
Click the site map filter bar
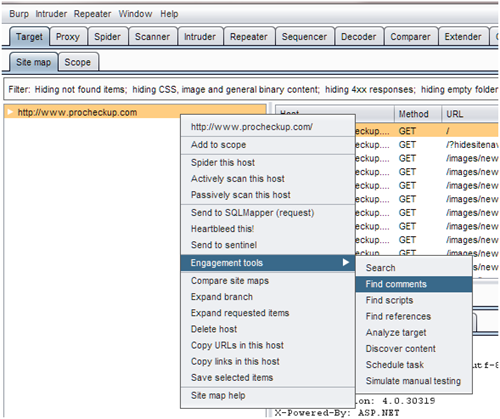pos(251,89)
